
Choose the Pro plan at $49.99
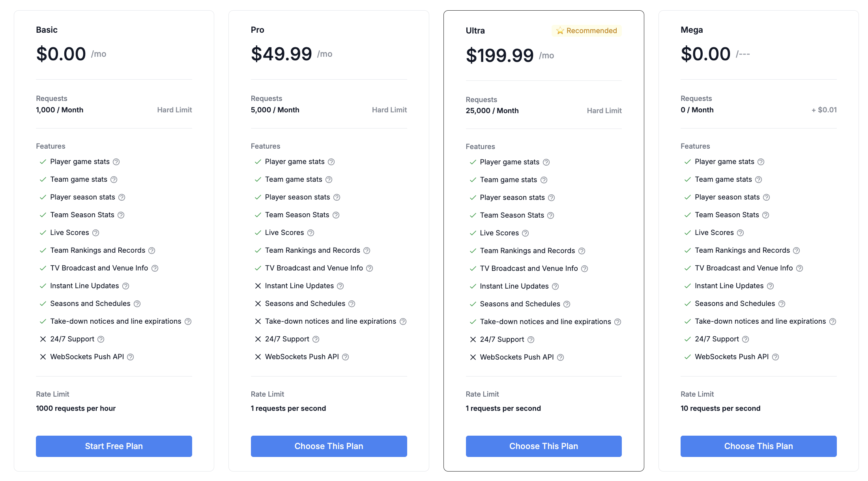pos(329,446)
